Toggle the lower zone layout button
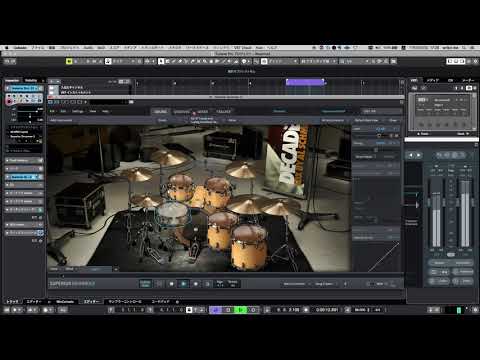 456,61
